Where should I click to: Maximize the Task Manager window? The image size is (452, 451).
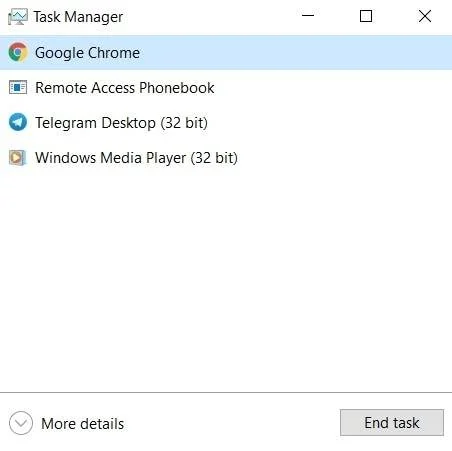(x=366, y=16)
